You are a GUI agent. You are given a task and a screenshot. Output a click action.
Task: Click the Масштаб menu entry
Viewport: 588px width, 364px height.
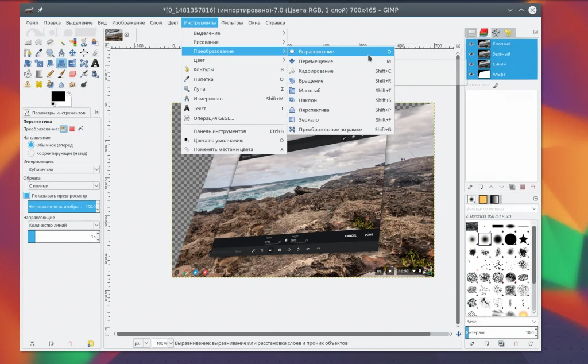tap(310, 91)
